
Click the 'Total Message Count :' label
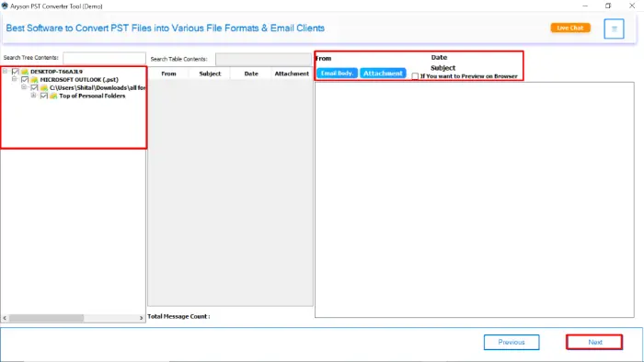pyautogui.click(x=178, y=316)
